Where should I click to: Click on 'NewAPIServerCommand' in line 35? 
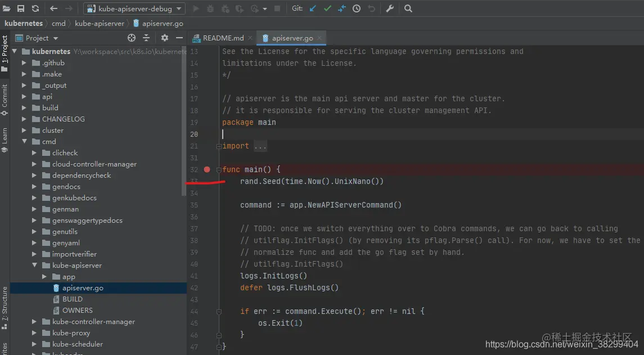[350, 205]
